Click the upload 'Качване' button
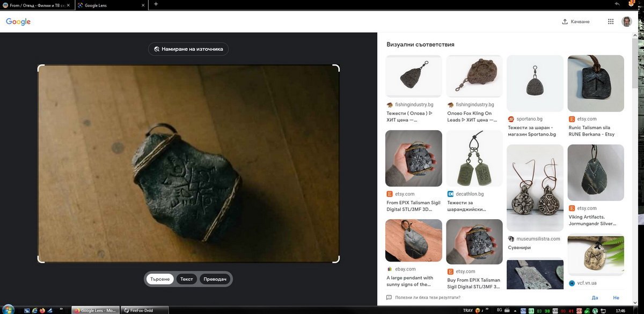This screenshot has width=644, height=314. click(575, 21)
